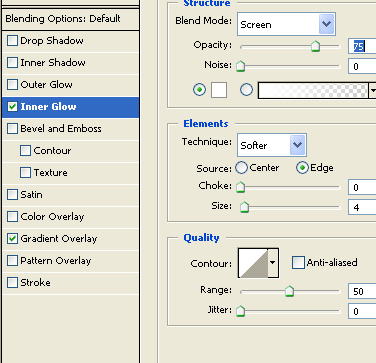Open the Technique dropdown showing Softer
The image size is (376, 363).
[x=272, y=145]
